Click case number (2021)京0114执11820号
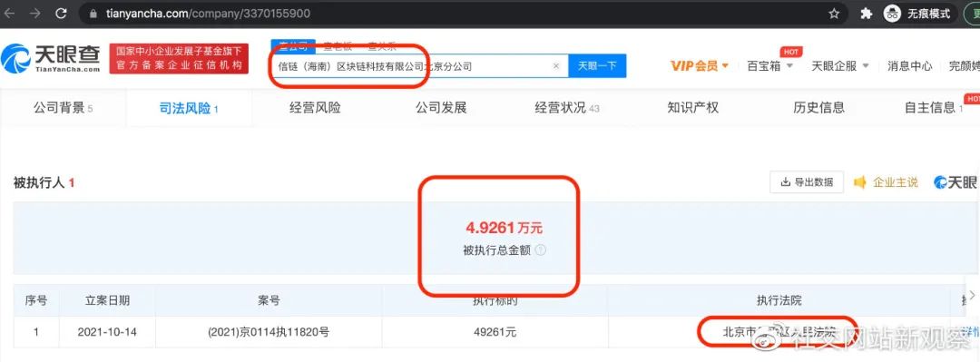 268,332
